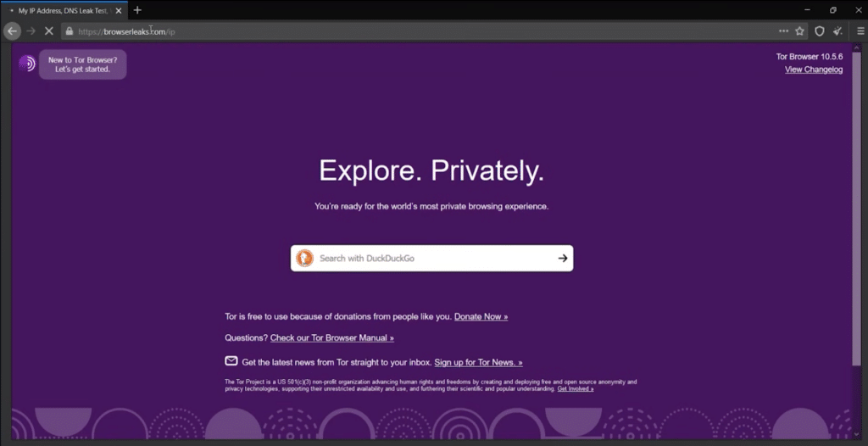Submit search with the arrow button
This screenshot has height=446, width=868.
click(563, 258)
